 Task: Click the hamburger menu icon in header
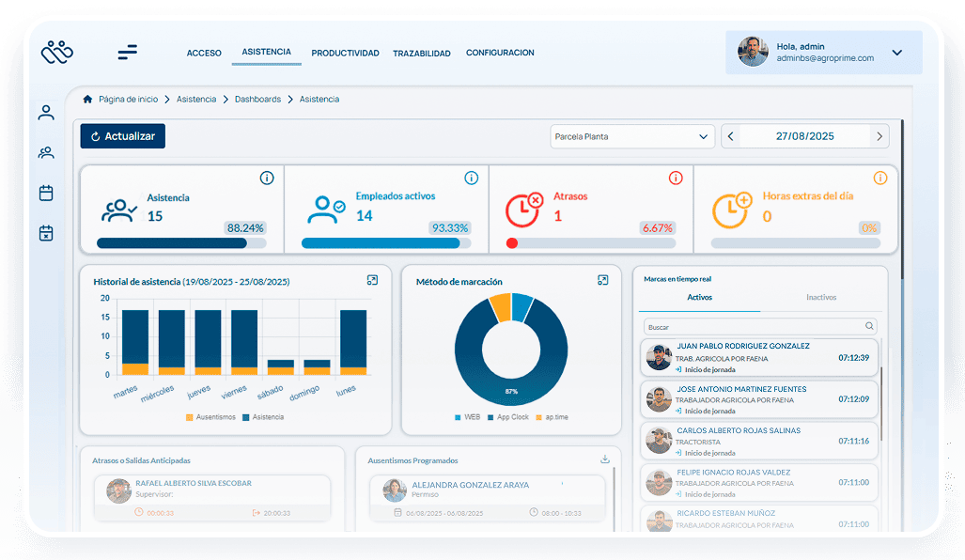click(127, 53)
